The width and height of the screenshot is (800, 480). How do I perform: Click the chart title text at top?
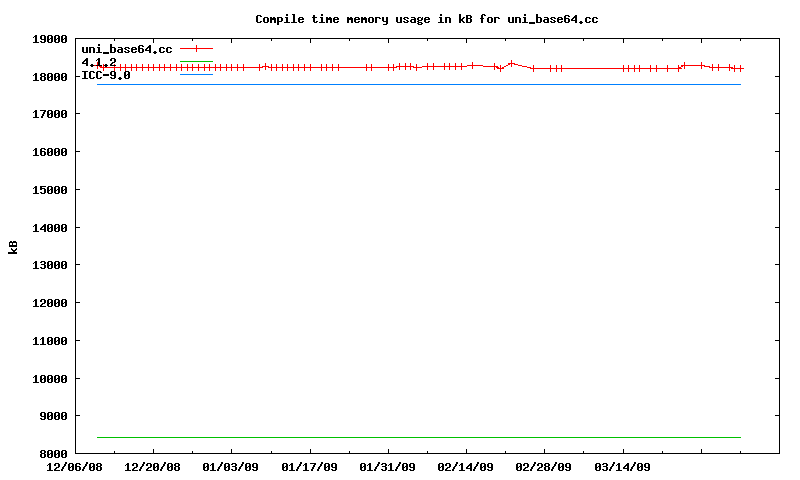click(427, 19)
